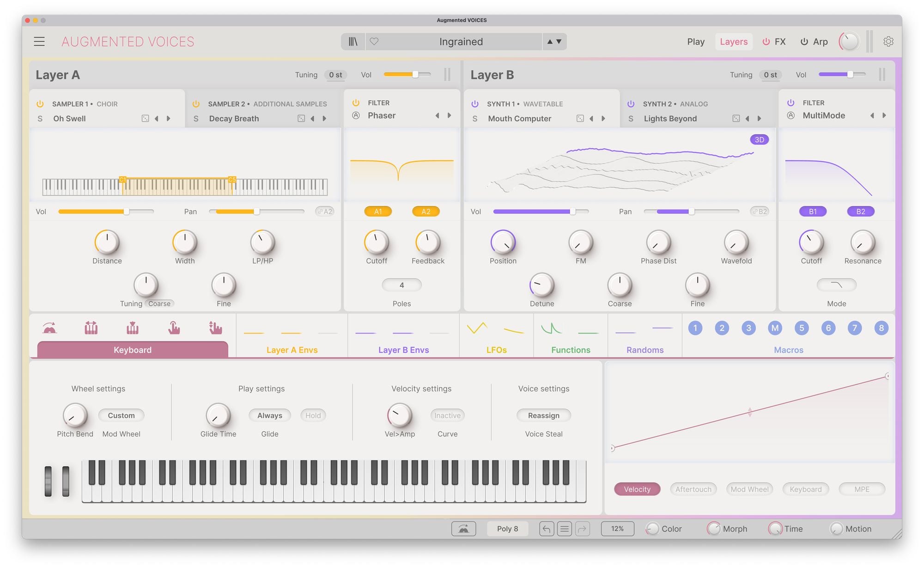The image size is (924, 568).
Task: Open the Functions tab
Action: tap(571, 350)
